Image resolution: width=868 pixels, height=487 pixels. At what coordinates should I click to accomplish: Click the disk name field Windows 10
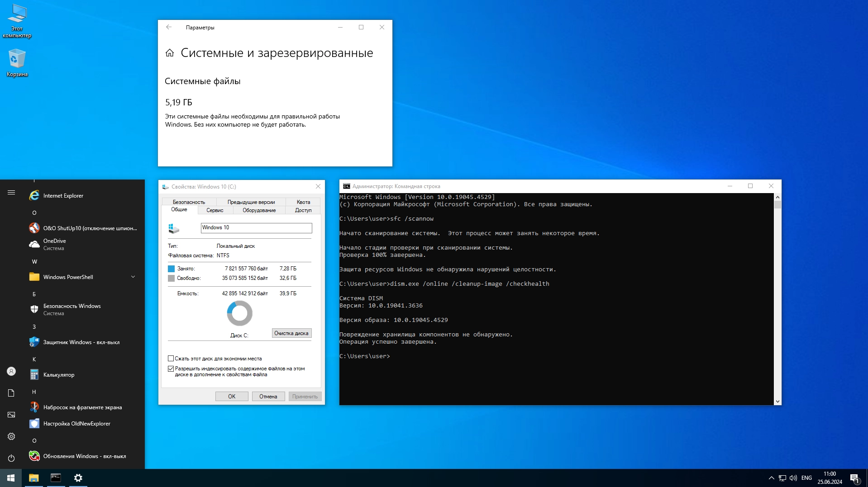(256, 228)
